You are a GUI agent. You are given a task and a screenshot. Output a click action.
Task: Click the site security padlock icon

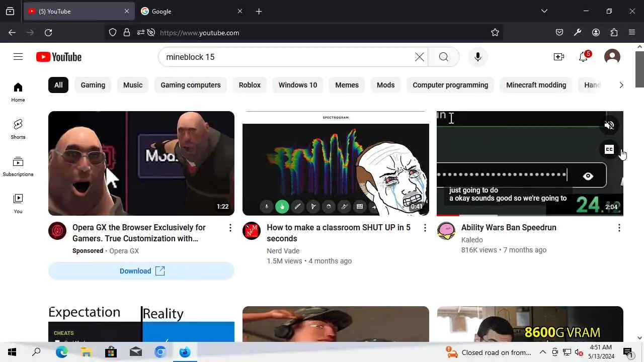(127, 32)
